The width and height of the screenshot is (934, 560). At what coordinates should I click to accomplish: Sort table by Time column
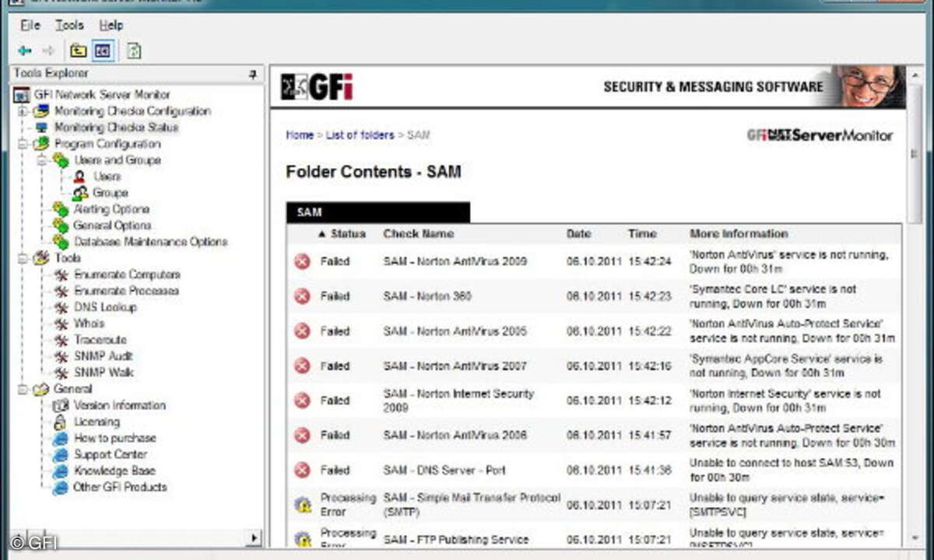coord(642,233)
